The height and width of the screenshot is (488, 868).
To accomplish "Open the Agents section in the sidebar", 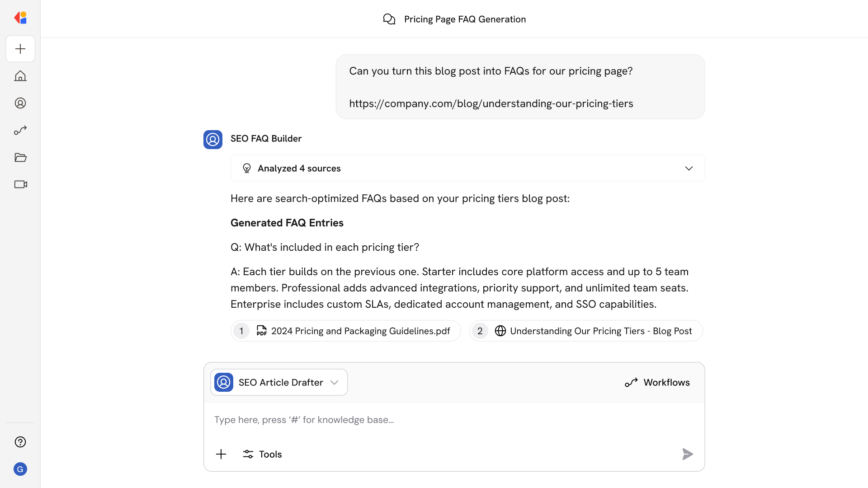I will point(20,103).
